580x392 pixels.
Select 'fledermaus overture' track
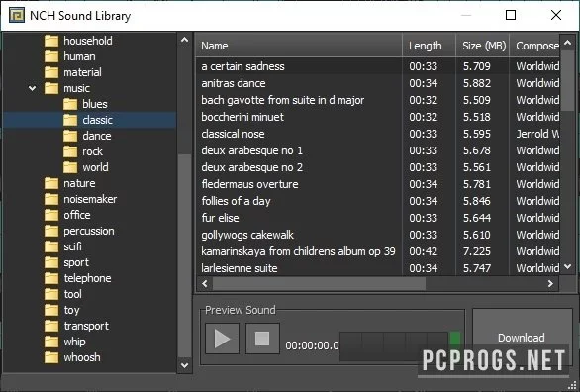click(x=377, y=184)
